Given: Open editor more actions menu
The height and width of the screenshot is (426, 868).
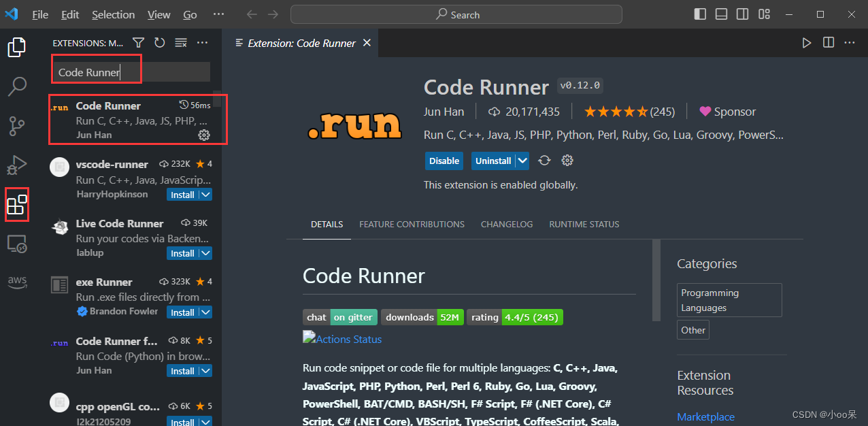Looking at the screenshot, I should 849,43.
